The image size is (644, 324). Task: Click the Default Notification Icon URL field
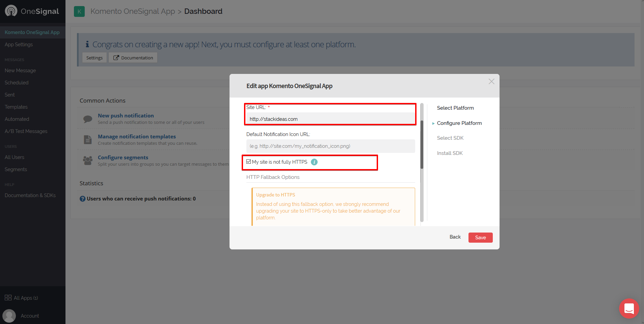point(331,146)
